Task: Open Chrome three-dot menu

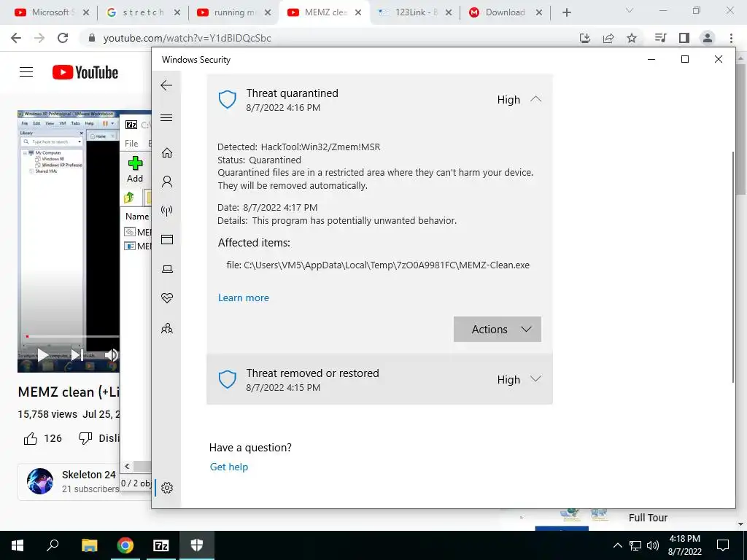Action: 731,38
